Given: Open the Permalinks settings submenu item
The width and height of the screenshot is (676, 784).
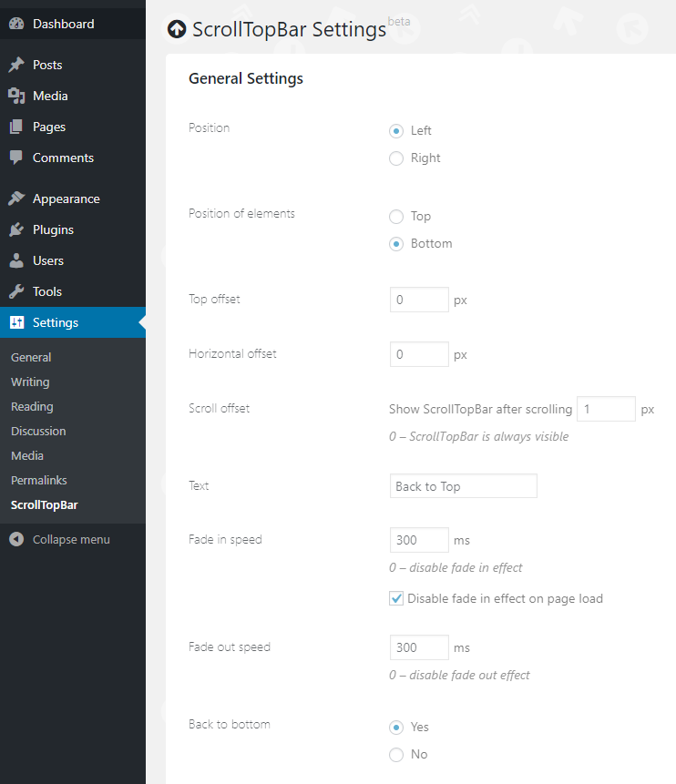Looking at the screenshot, I should point(39,480).
